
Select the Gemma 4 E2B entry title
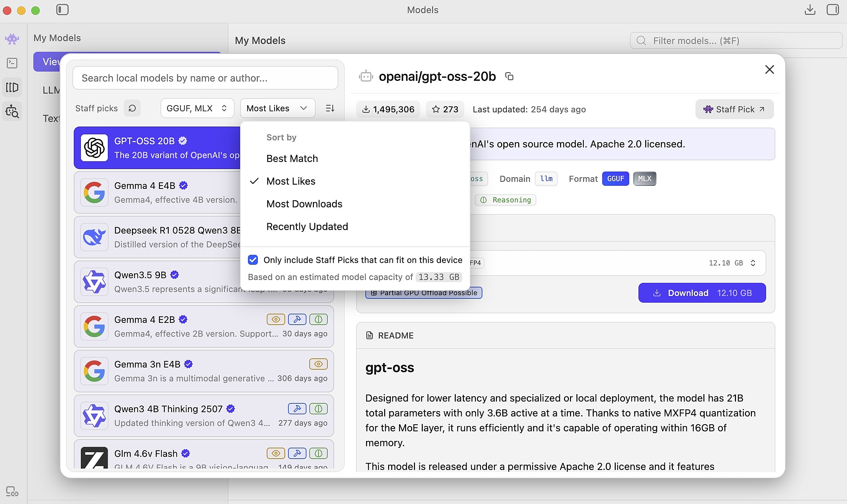(145, 319)
